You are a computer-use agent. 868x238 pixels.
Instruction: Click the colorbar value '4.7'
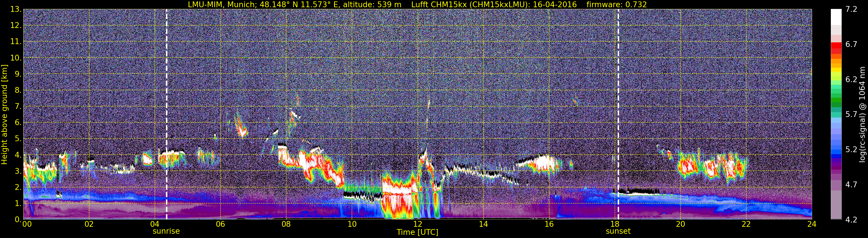[x=851, y=184]
